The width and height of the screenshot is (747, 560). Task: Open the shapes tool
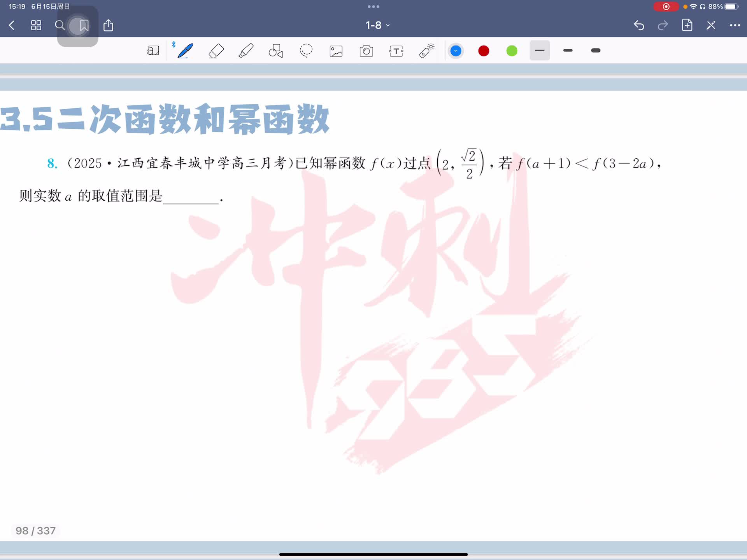[276, 51]
